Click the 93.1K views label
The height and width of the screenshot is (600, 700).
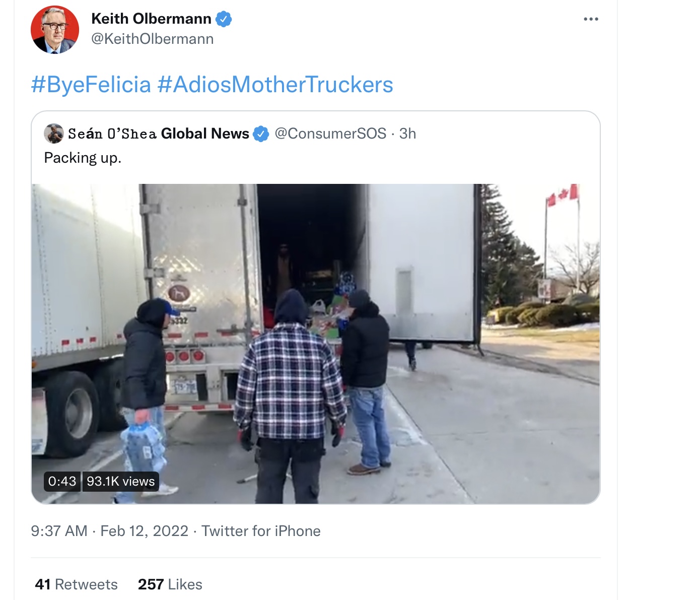(x=120, y=481)
